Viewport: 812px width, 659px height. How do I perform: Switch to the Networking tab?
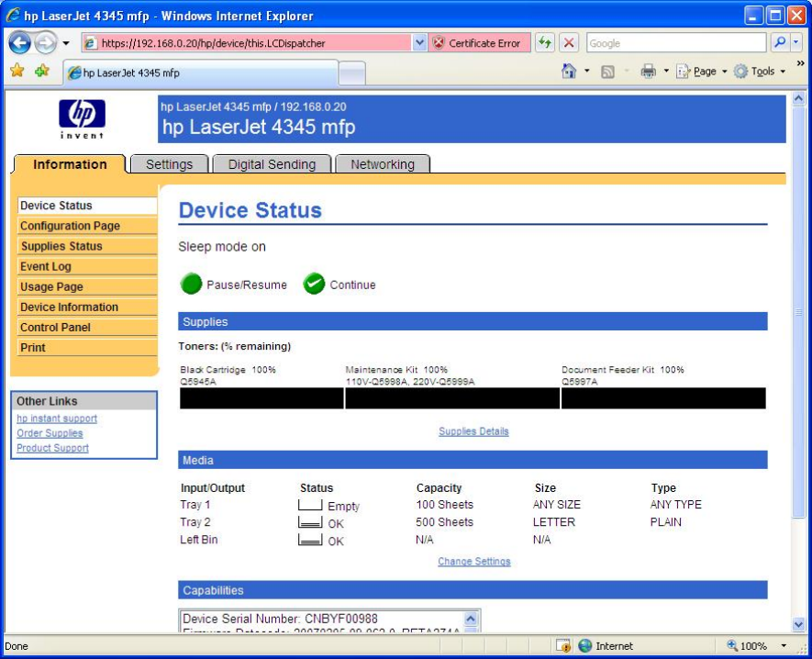coord(383,164)
